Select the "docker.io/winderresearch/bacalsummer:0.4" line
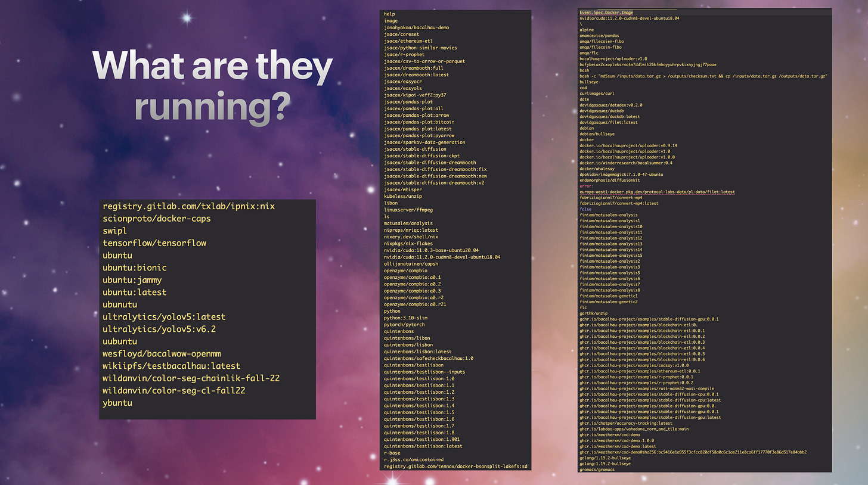The width and height of the screenshot is (868, 485). [x=626, y=163]
